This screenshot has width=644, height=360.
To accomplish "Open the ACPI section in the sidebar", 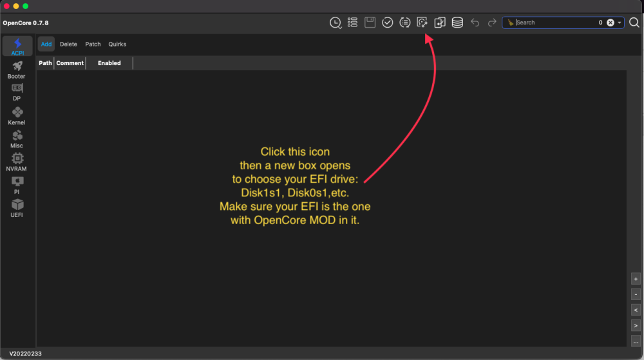I will 17,46.
